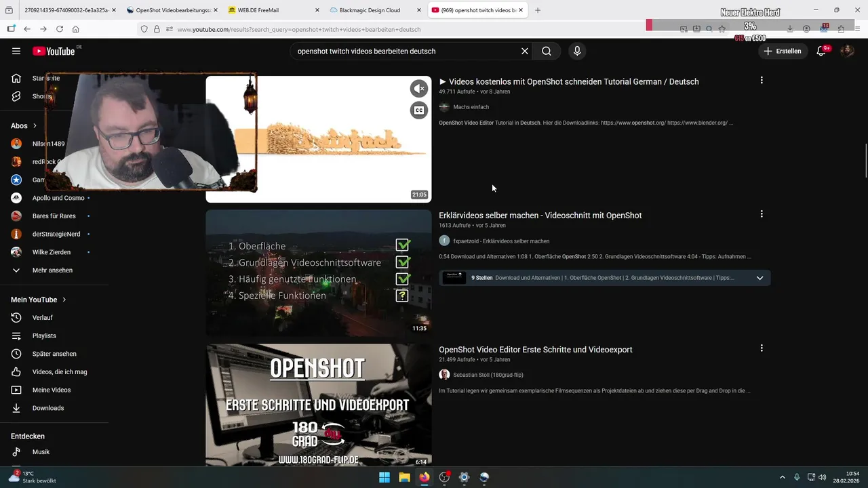Open the 'Sebastian Stoll (180grad-flip)' channel link
This screenshot has width=868, height=488.
coord(488,375)
